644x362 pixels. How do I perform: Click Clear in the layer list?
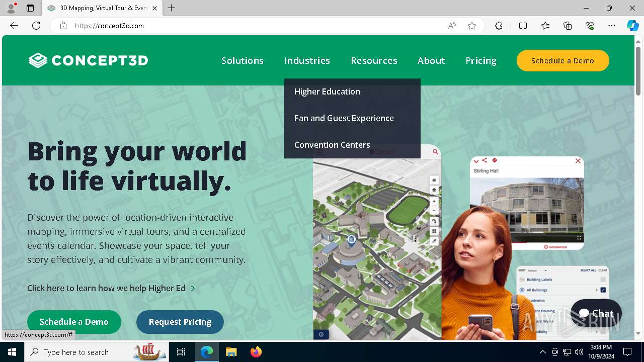coord(603,270)
